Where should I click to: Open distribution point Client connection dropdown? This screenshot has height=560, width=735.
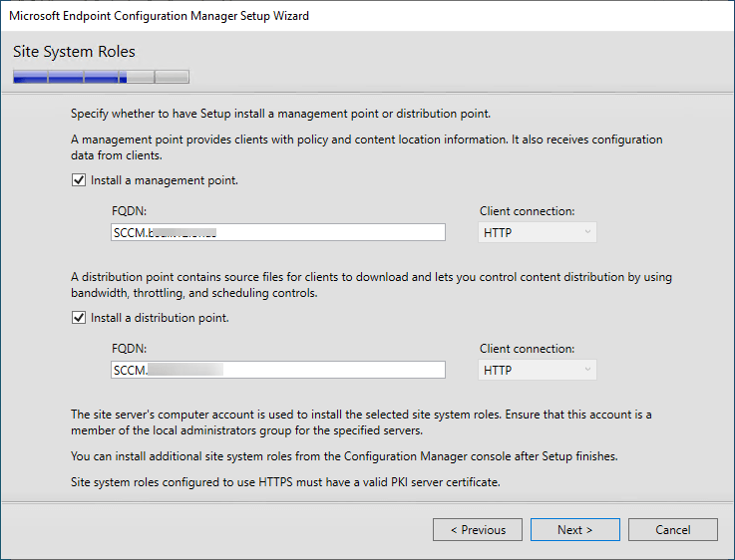tap(538, 370)
